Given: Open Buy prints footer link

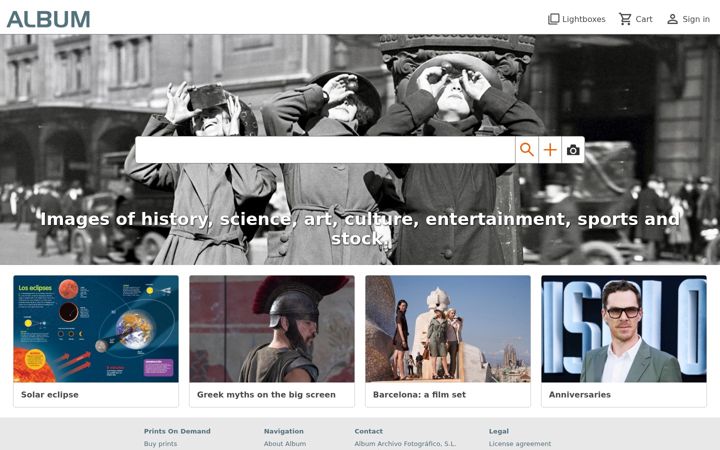Looking at the screenshot, I should click(x=160, y=444).
